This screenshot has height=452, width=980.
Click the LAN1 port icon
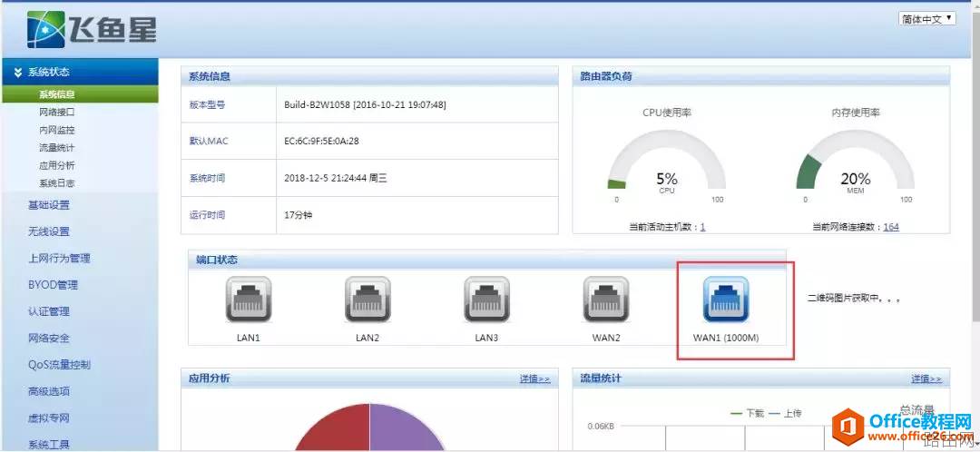click(248, 300)
